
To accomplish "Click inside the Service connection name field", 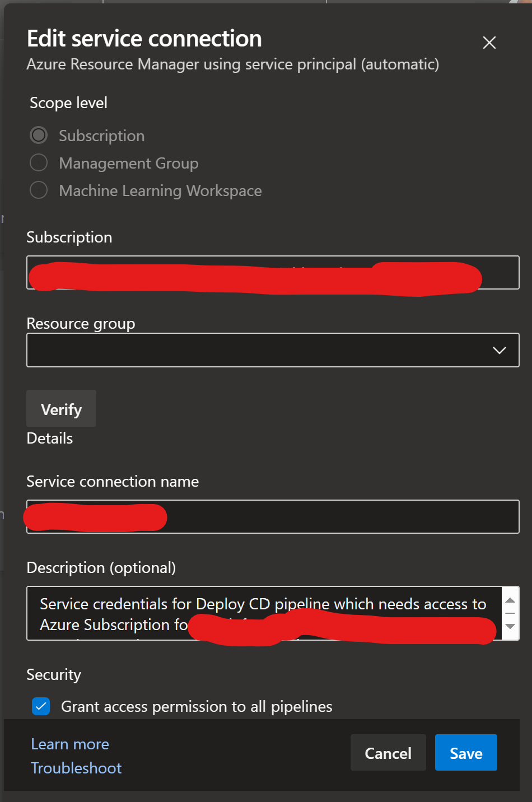I will (x=273, y=516).
